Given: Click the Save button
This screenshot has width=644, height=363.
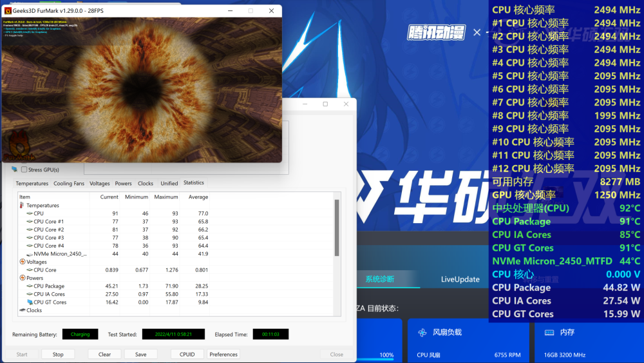Looking at the screenshot, I should [141, 355].
